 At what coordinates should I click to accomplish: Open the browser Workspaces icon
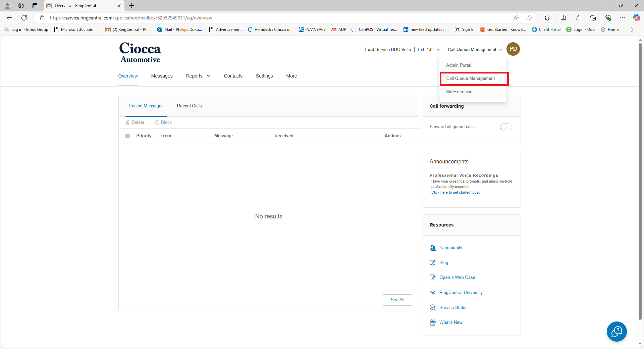21,6
